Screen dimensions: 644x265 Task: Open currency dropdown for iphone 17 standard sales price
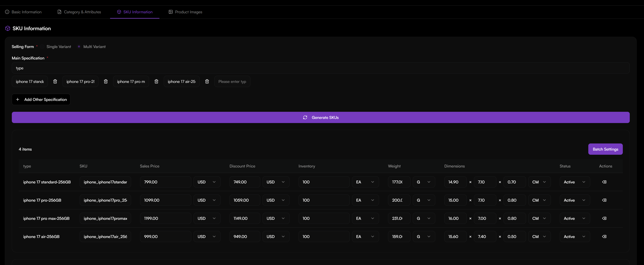(x=207, y=182)
